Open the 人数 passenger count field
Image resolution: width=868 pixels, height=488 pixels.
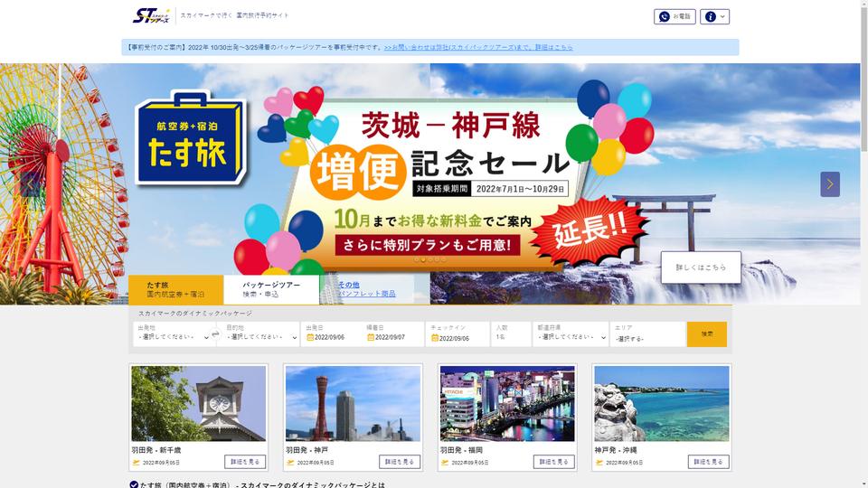[x=511, y=334]
